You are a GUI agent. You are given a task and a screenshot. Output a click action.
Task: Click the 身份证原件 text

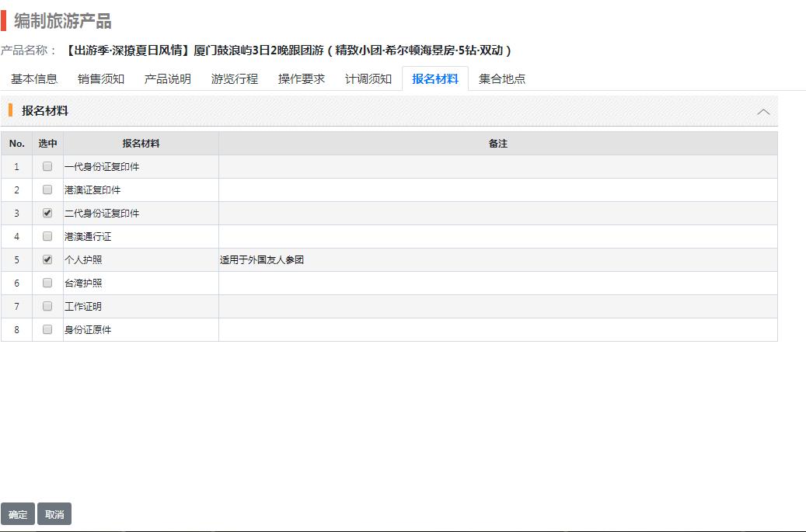(88, 329)
